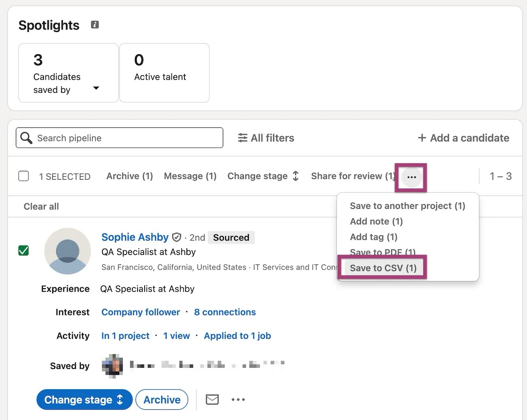Click the In 1 project link
The width and height of the screenshot is (527, 420).
(125, 336)
